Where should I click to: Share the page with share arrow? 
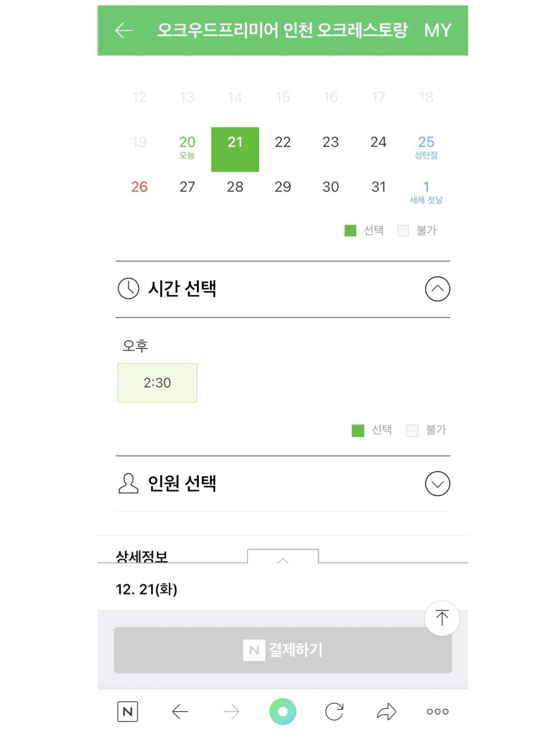(x=387, y=711)
